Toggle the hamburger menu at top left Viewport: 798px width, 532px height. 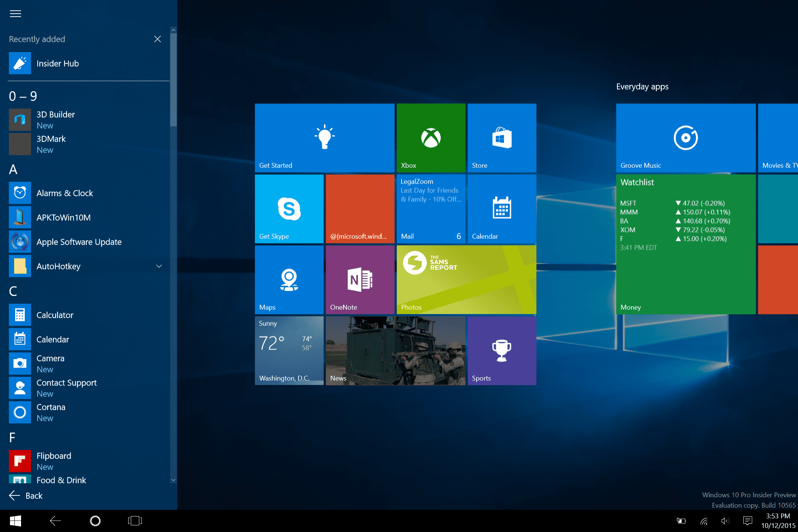[16, 14]
